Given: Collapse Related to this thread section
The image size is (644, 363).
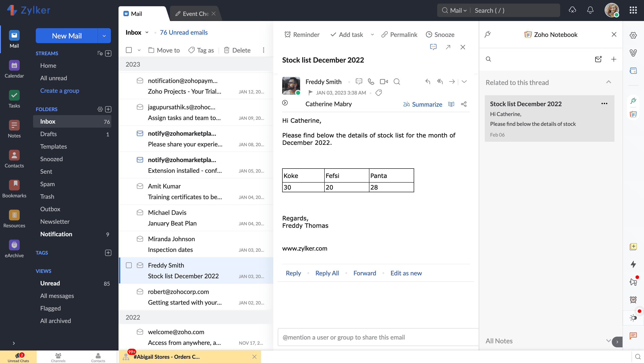Looking at the screenshot, I should pyautogui.click(x=608, y=82).
